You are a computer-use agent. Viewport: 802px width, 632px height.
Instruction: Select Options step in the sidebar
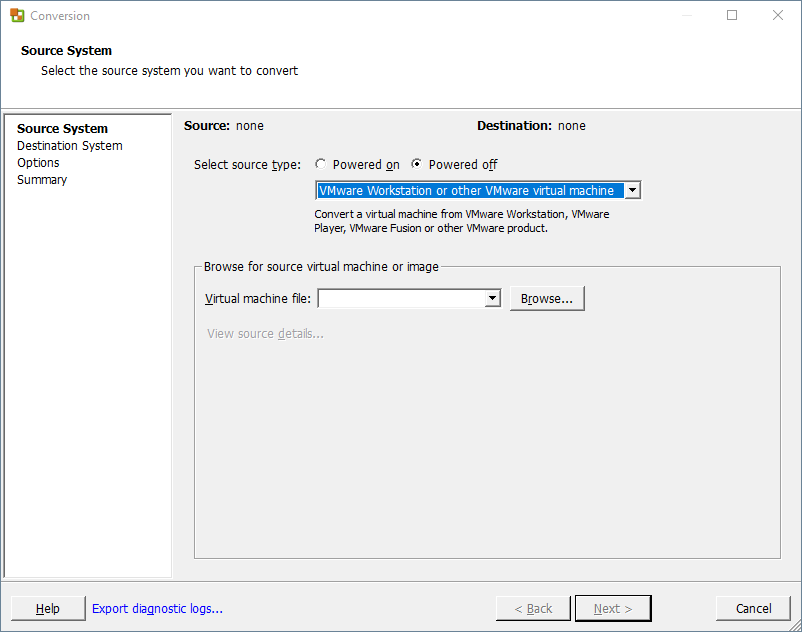click(38, 163)
